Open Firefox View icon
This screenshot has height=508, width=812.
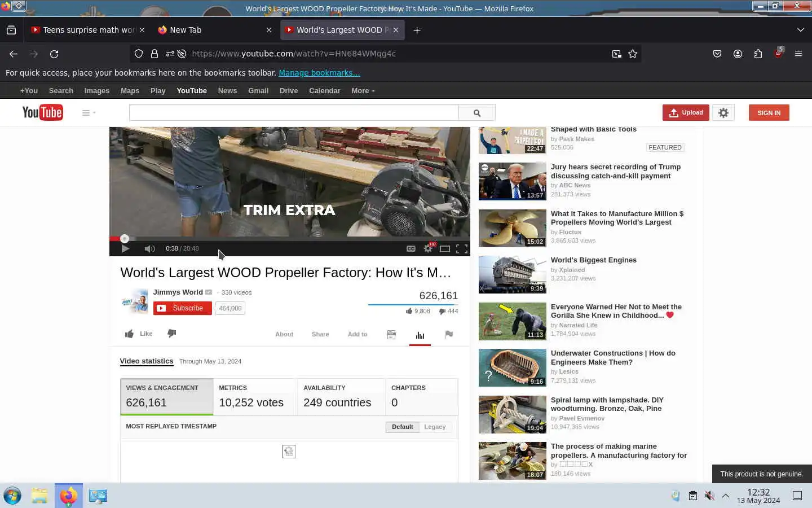tap(11, 30)
